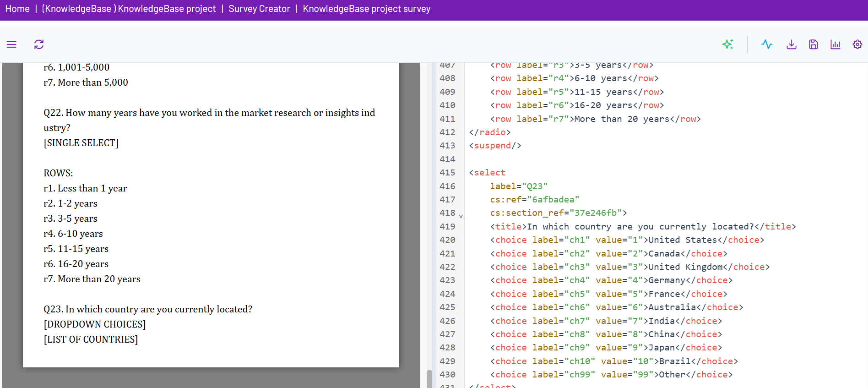Go to Home breadcrumb
Viewport: 868px width, 388px height.
(x=17, y=9)
